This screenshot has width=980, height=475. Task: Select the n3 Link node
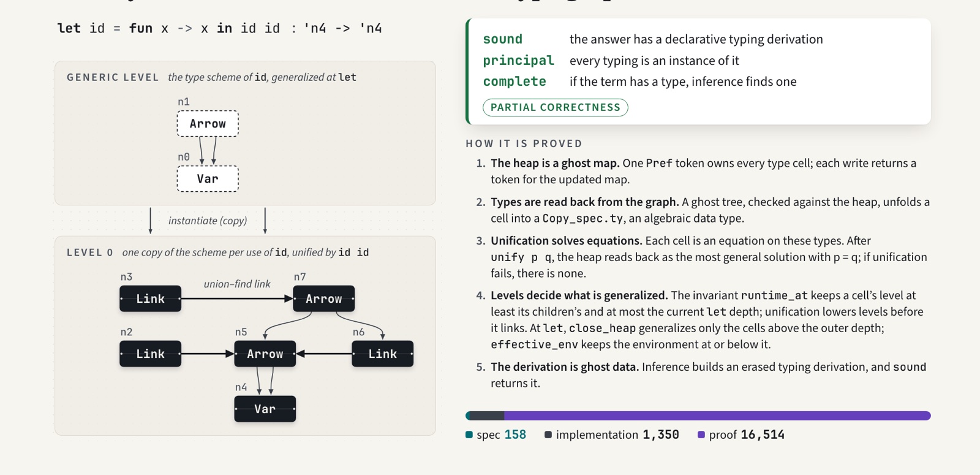[151, 298]
